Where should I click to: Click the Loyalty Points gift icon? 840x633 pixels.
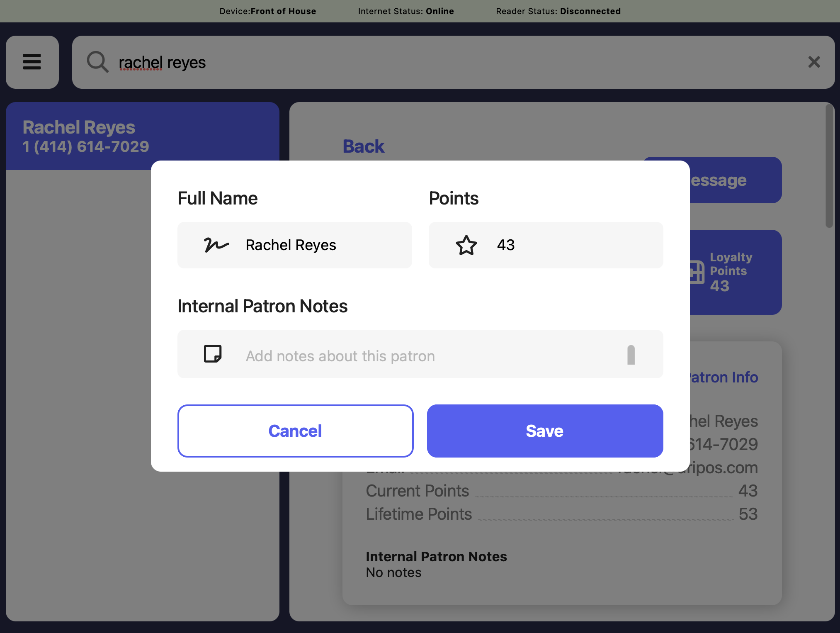[x=697, y=272]
